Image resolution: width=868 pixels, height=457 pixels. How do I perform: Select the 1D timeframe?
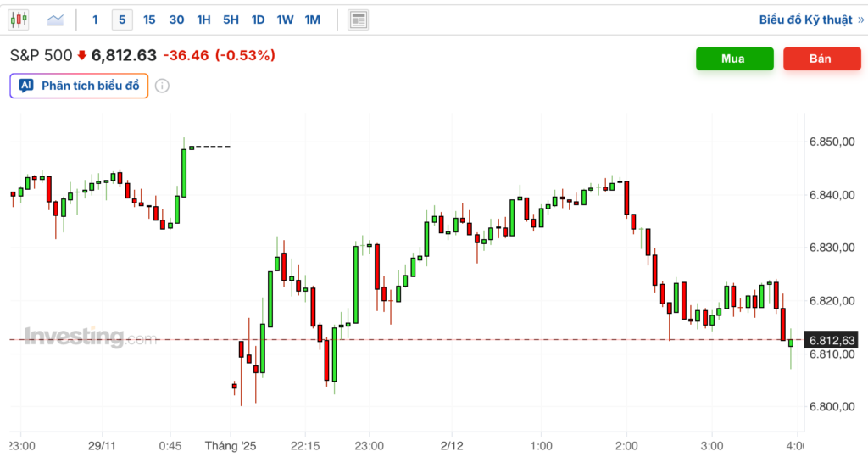click(x=258, y=19)
